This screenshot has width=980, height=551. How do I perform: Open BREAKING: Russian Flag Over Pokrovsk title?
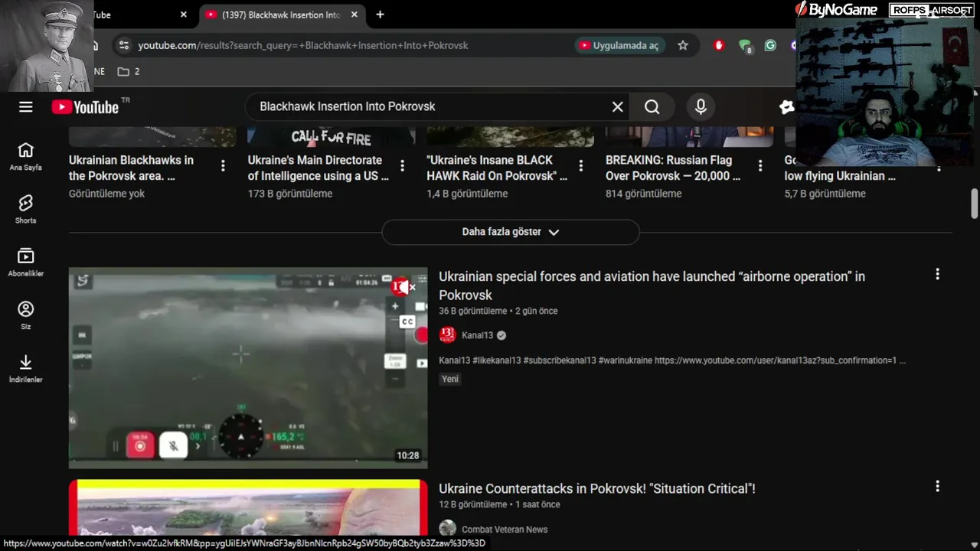point(673,168)
